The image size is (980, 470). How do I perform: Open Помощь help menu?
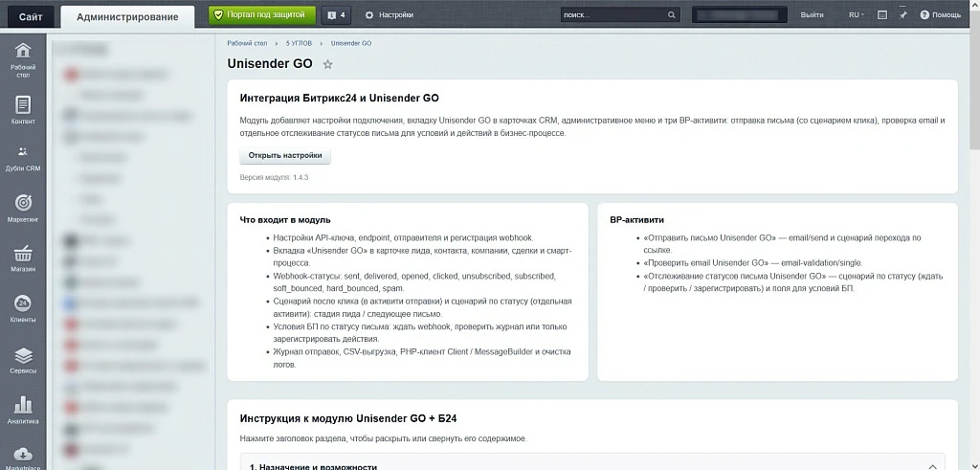pos(941,15)
